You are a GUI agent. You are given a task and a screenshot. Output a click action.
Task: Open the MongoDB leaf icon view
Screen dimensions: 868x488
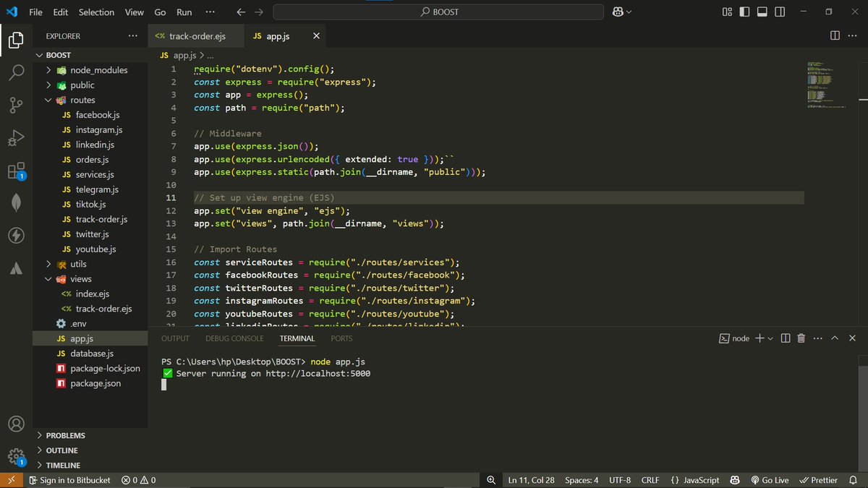click(x=16, y=203)
